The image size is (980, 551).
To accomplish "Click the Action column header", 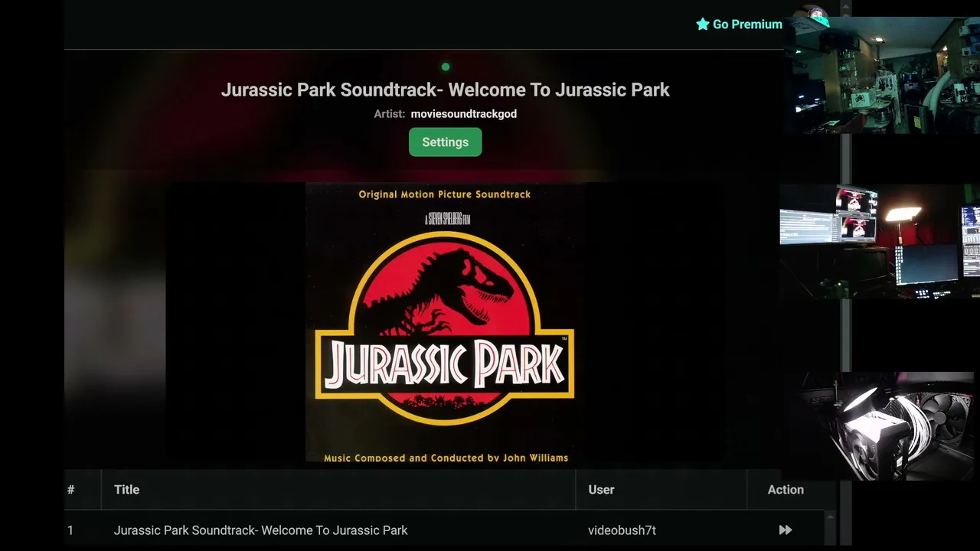I will (786, 490).
